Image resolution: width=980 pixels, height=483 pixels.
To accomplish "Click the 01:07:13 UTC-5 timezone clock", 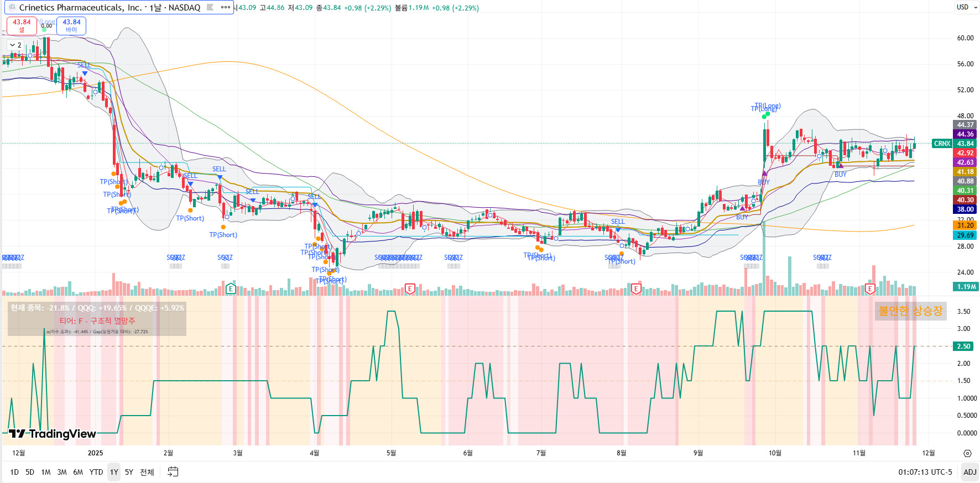I will pyautogui.click(x=925, y=472).
